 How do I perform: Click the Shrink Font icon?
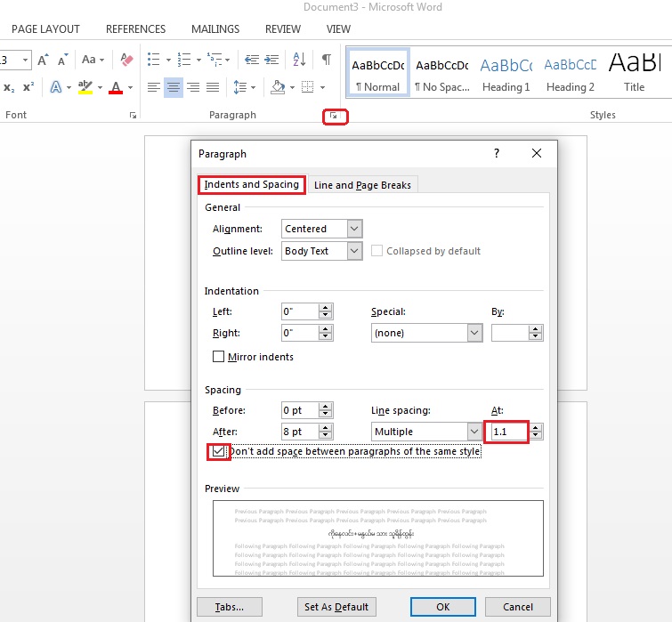(x=62, y=60)
